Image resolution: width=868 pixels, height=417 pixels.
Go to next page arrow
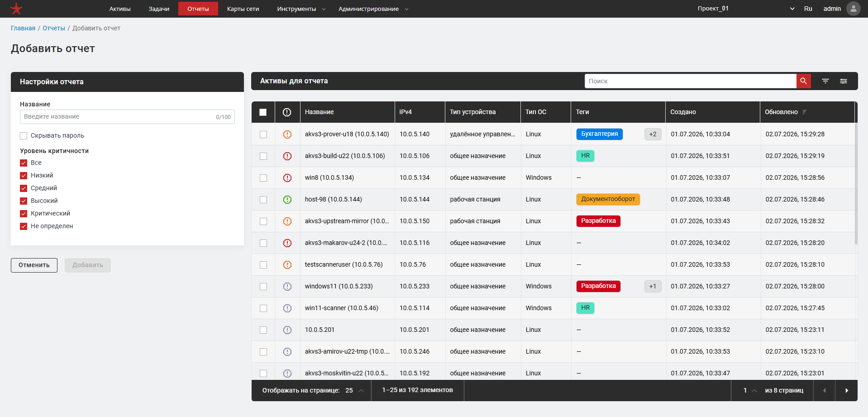click(847, 390)
